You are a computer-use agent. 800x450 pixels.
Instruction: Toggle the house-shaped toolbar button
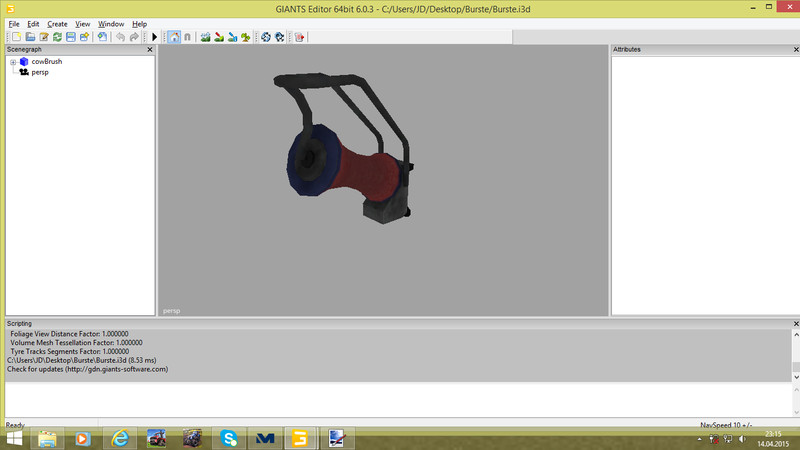click(174, 37)
